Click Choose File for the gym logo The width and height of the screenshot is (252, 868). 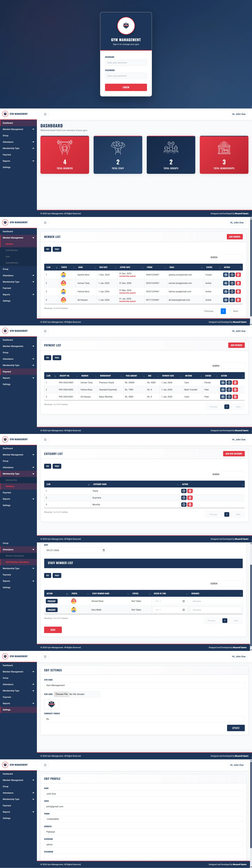click(x=61, y=694)
